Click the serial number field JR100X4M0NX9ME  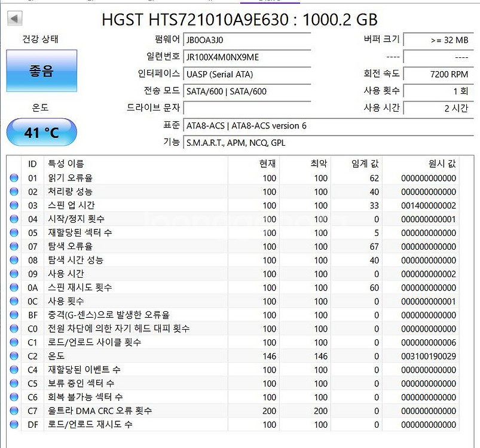click(x=247, y=57)
